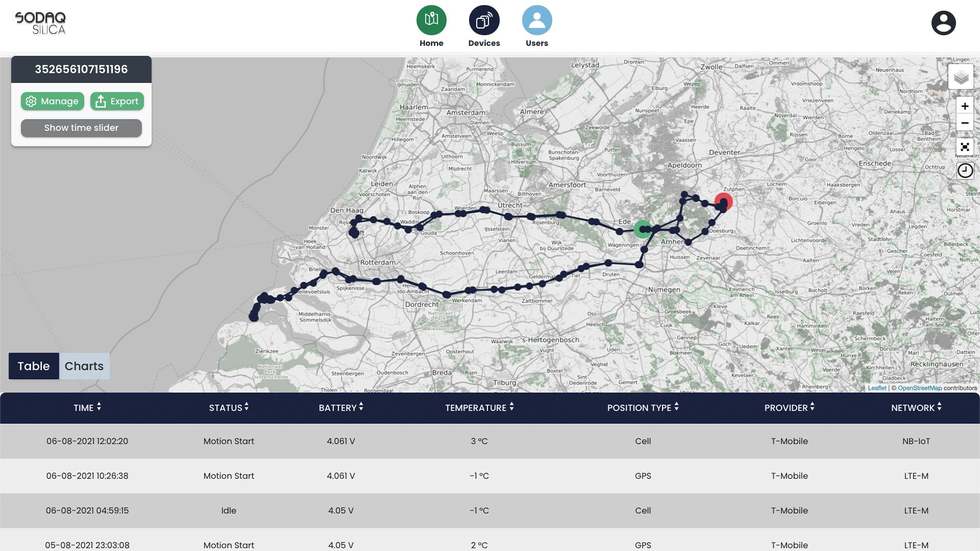Open the map layers control
This screenshot has height=551, width=980.
pos(961,78)
